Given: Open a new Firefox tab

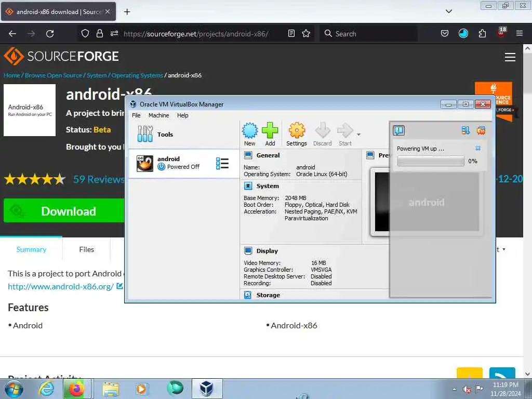Looking at the screenshot, I should (127, 11).
